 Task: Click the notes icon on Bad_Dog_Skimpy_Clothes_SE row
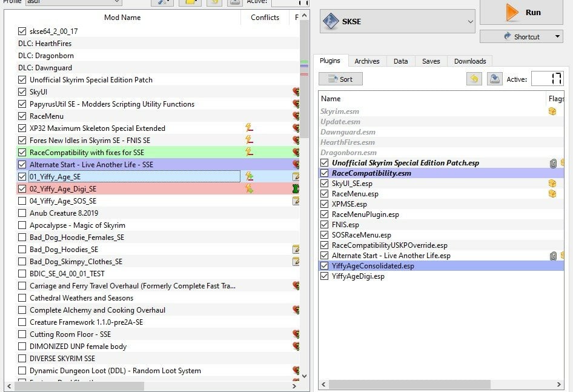[296, 262]
